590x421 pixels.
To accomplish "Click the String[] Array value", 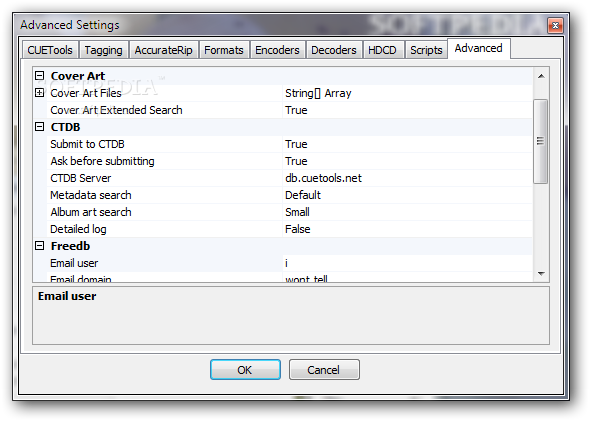I will tap(408, 93).
